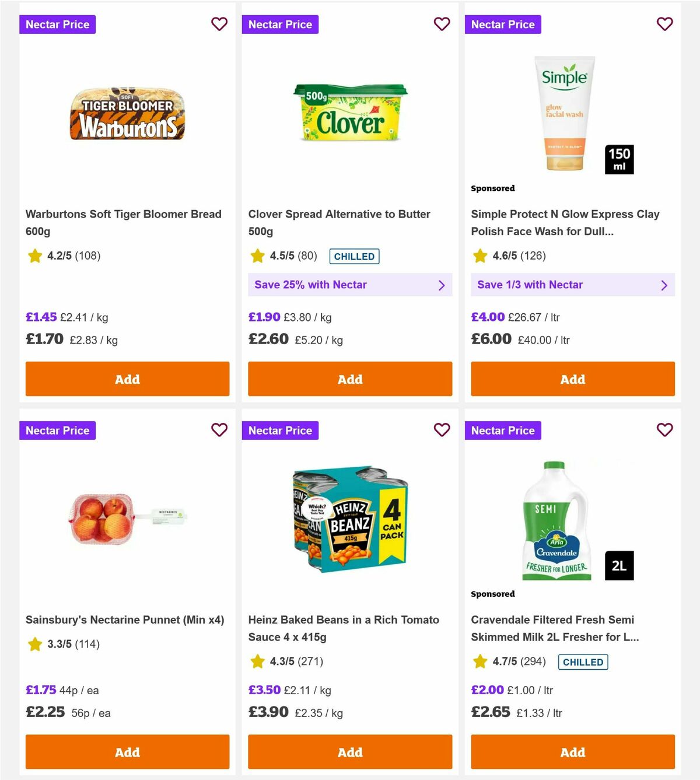Toggle favourite on Simple Protect N Glow wash
This screenshot has width=700, height=780.
[x=664, y=25]
